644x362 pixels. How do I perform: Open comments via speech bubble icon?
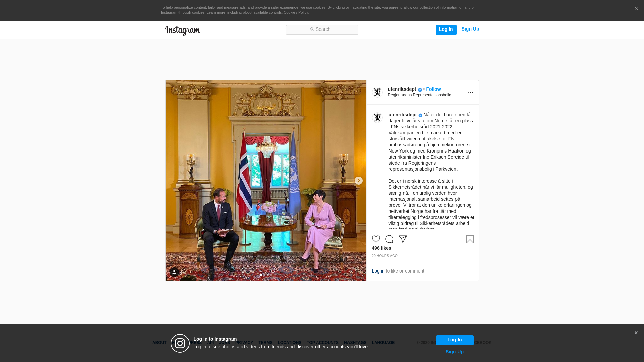[x=389, y=239]
